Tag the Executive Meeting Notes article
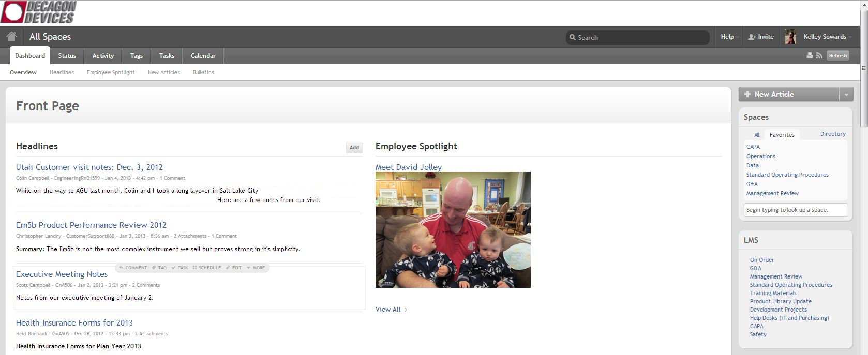 point(159,268)
